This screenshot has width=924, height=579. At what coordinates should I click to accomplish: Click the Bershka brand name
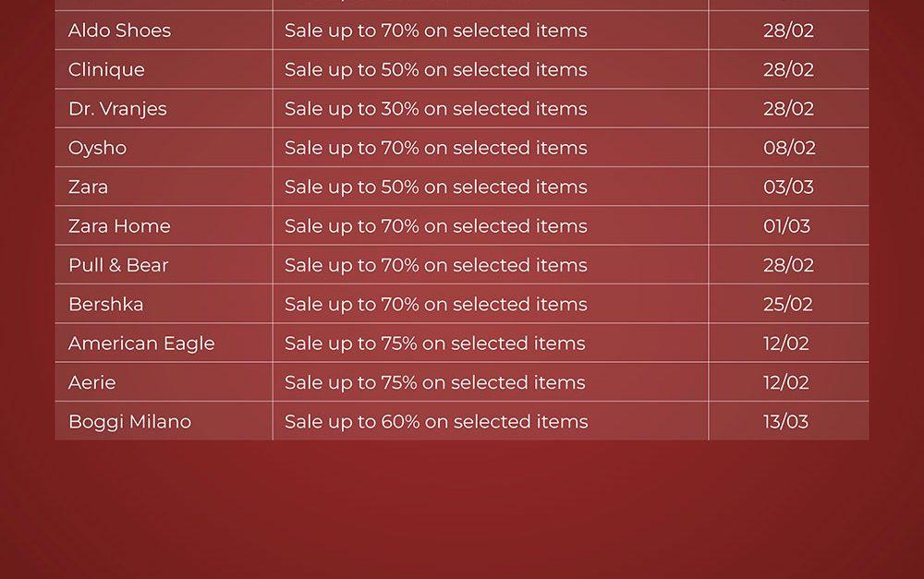[x=105, y=304]
